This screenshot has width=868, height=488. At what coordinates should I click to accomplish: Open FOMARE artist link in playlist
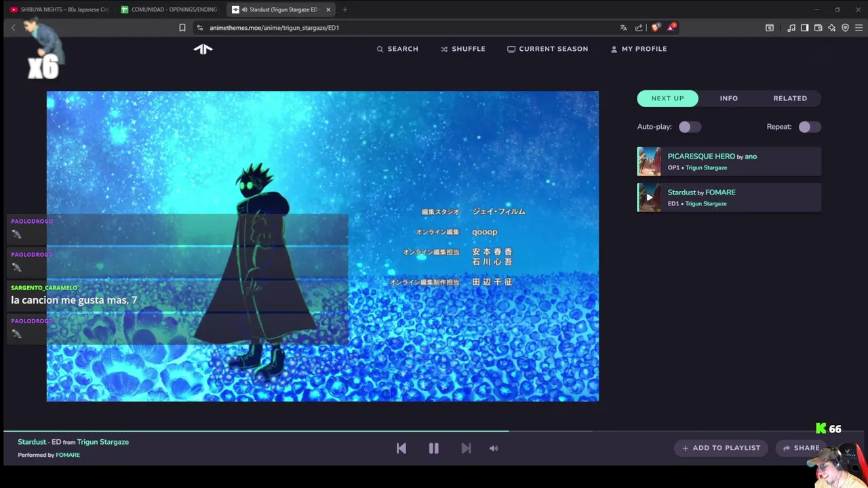pos(721,192)
